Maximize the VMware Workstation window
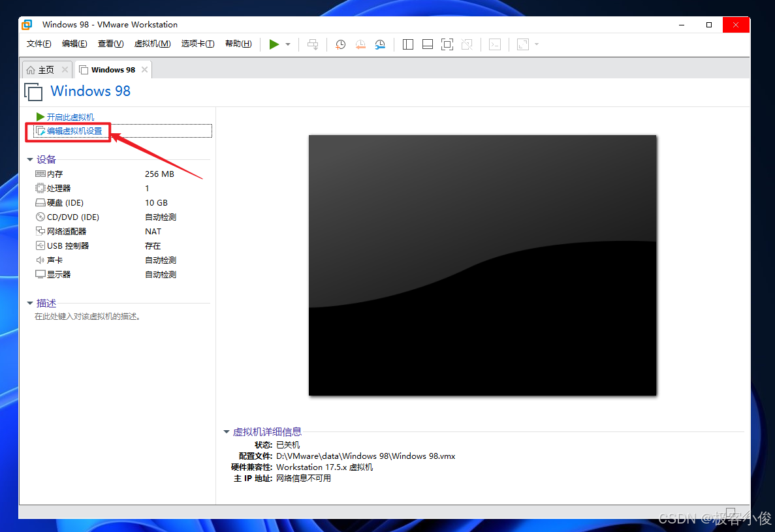The width and height of the screenshot is (775, 532). coord(709,25)
